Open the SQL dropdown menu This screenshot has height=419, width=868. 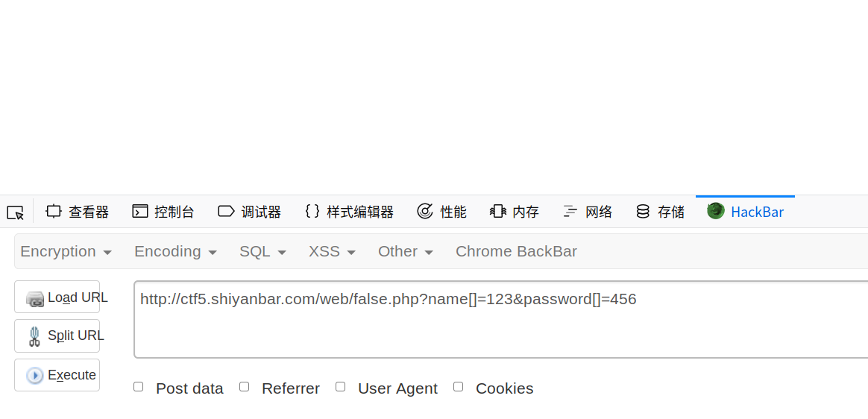[263, 251]
